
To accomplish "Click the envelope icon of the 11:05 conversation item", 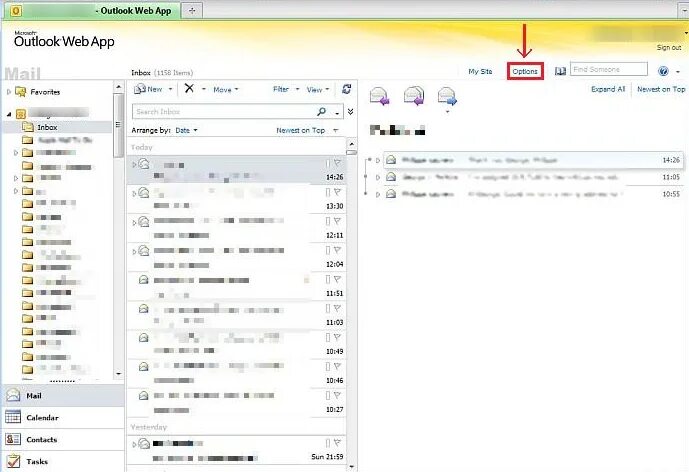I will pyautogui.click(x=391, y=177).
